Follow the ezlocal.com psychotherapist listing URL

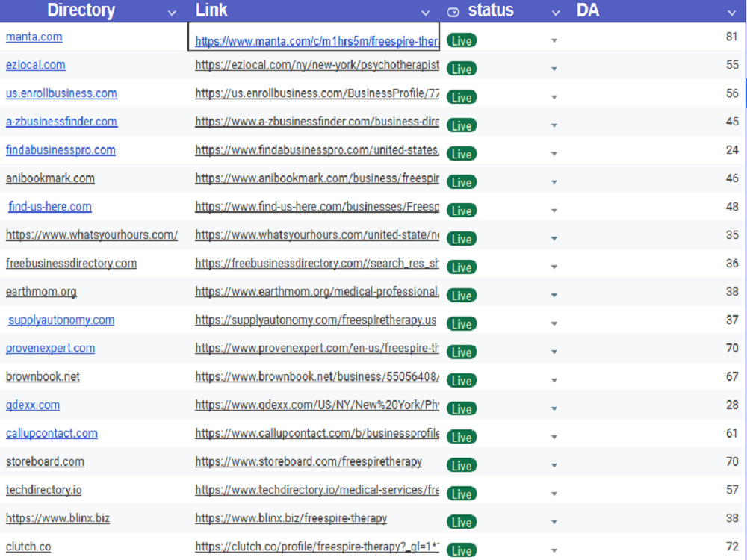[x=317, y=65]
